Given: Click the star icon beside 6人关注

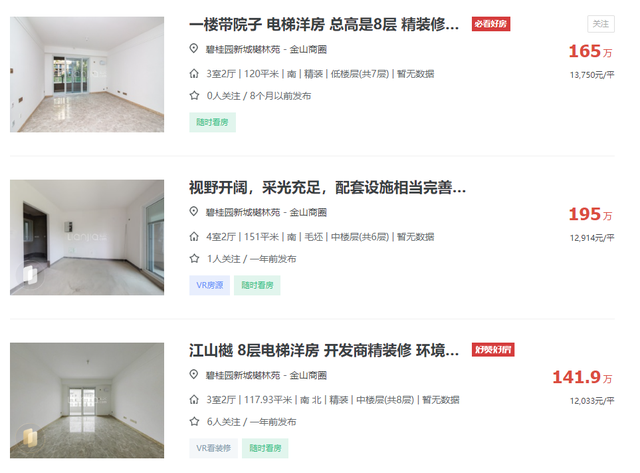Looking at the screenshot, I should [x=194, y=421].
